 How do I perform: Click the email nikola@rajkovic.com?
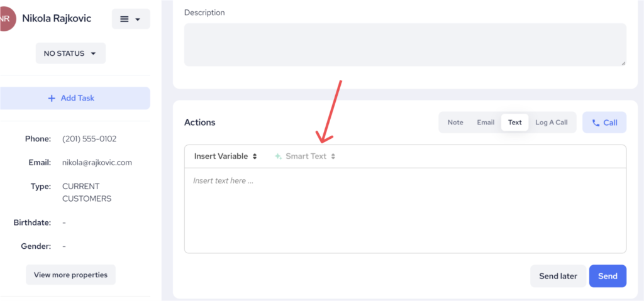pyautogui.click(x=97, y=162)
